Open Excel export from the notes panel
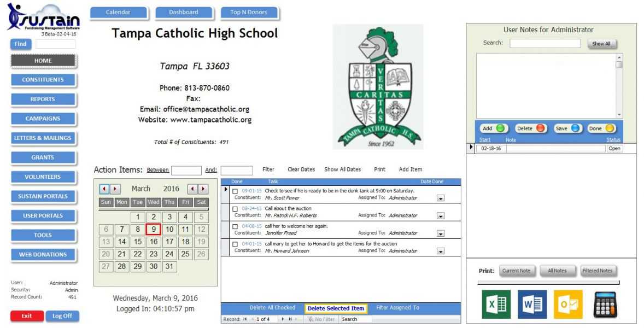 [495, 304]
